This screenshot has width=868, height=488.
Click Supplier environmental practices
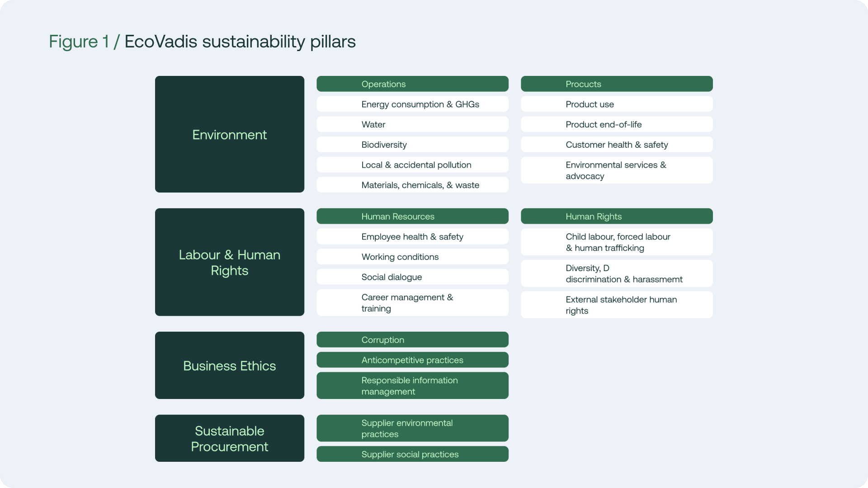pyautogui.click(x=412, y=428)
